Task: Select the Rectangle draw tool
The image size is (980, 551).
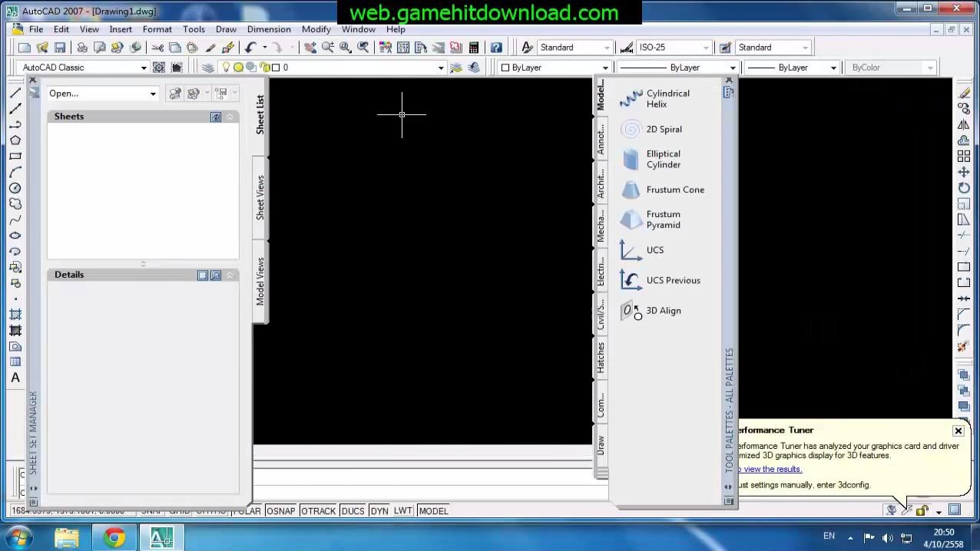Action: tap(15, 157)
